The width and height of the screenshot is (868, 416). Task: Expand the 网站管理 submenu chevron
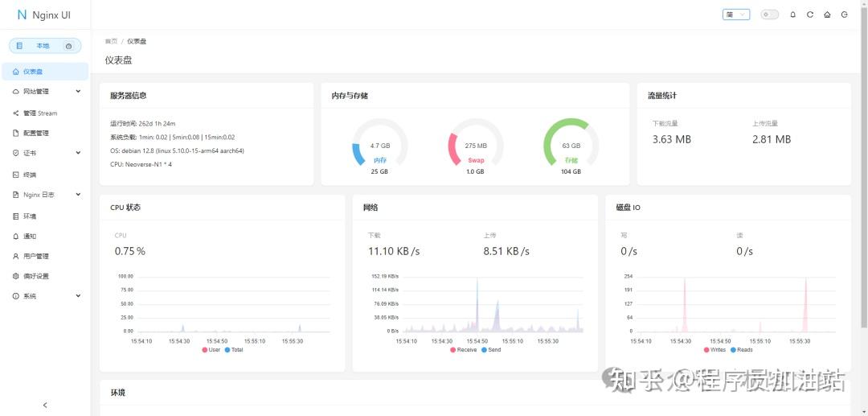click(78, 92)
